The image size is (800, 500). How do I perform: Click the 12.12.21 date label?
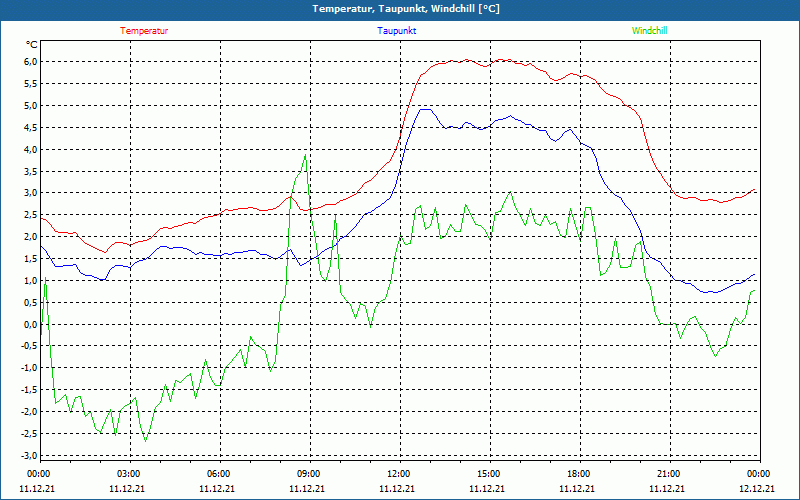757,488
